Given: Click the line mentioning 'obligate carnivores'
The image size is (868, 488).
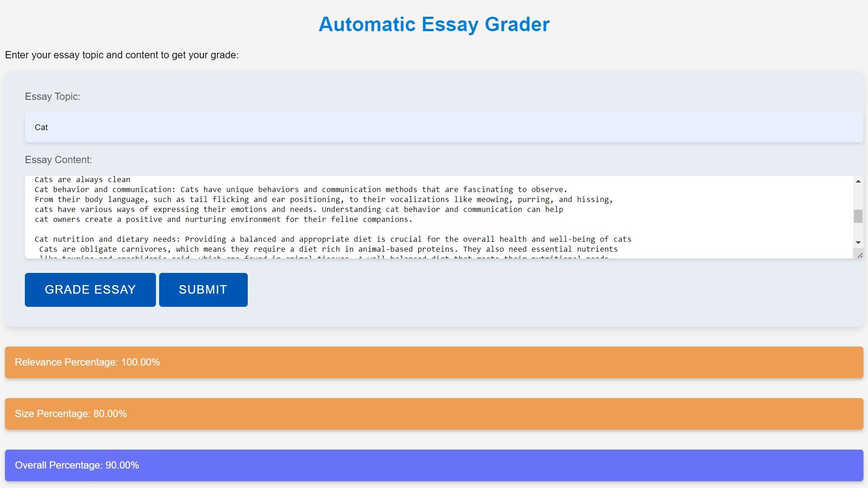Looking at the screenshot, I should point(328,249).
